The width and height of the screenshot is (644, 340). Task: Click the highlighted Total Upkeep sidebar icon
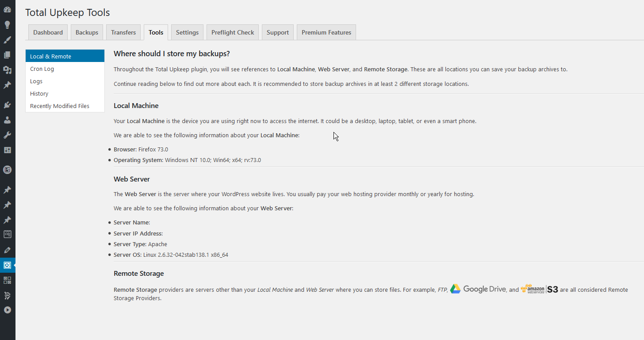(7, 265)
